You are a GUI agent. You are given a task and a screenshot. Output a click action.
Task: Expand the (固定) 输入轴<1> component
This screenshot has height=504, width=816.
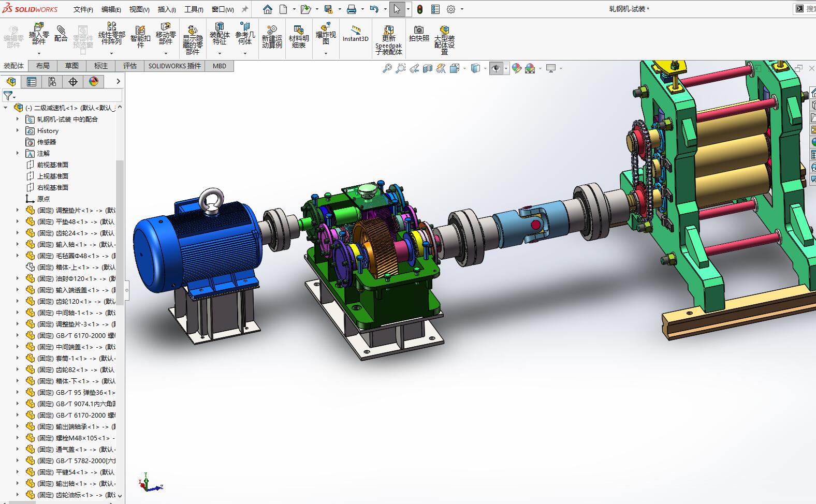point(18,244)
